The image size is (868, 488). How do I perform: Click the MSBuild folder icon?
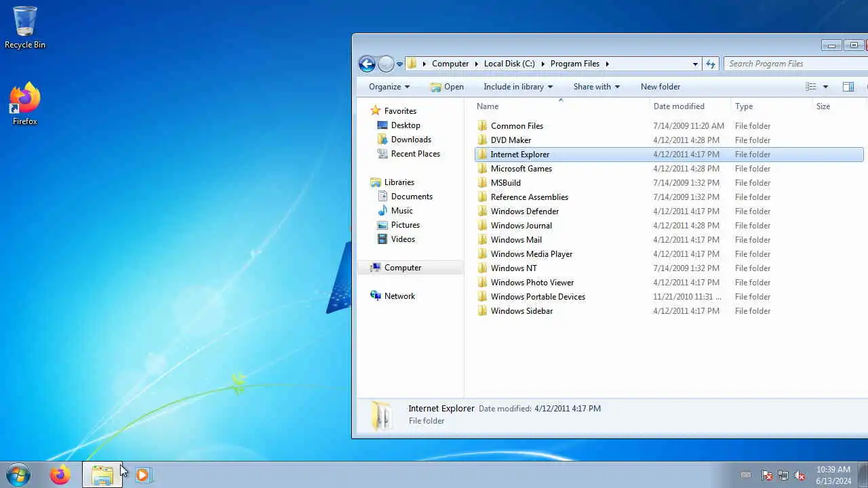(x=482, y=183)
